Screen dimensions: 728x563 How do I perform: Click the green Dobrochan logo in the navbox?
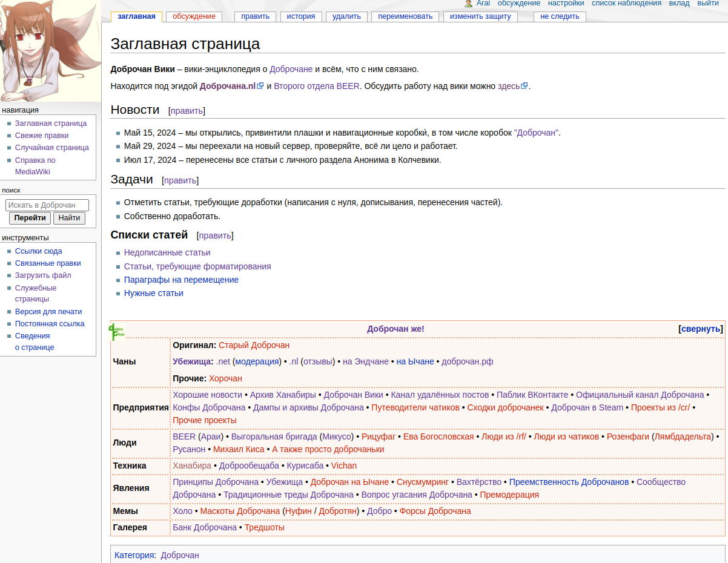(117, 331)
